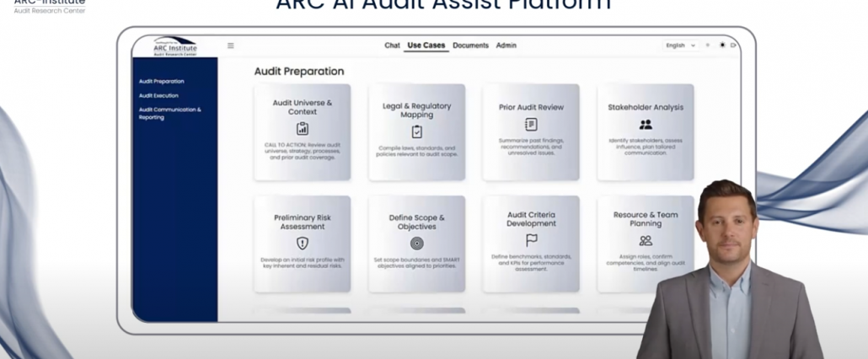Image resolution: width=868 pixels, height=359 pixels.
Task: Open the English language dropdown
Action: tap(681, 46)
